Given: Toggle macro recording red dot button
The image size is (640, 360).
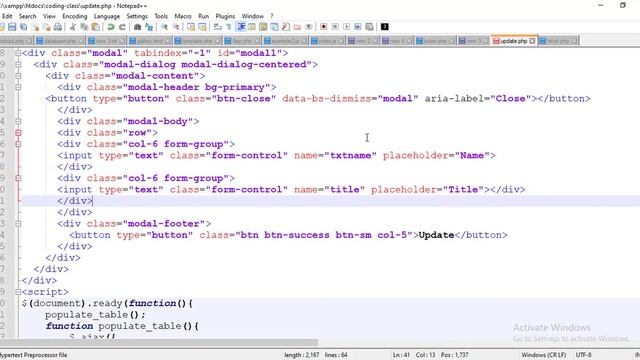Looking at the screenshot, I should [323, 27].
